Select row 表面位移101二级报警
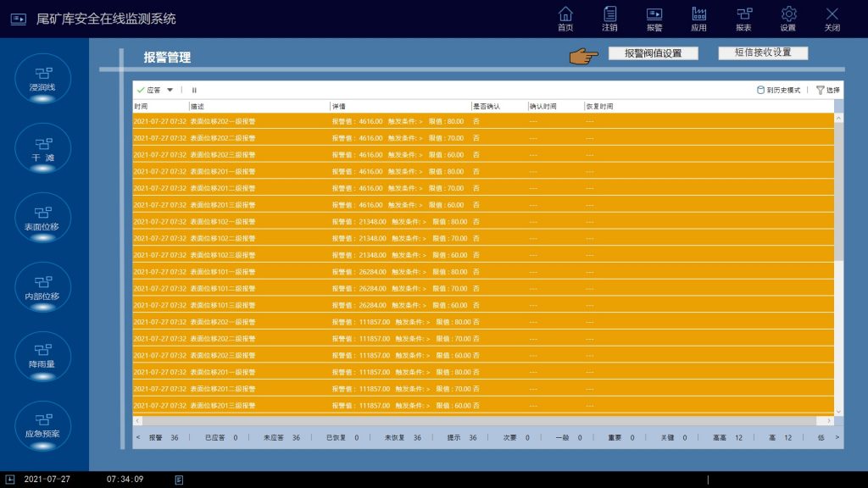 (483, 288)
